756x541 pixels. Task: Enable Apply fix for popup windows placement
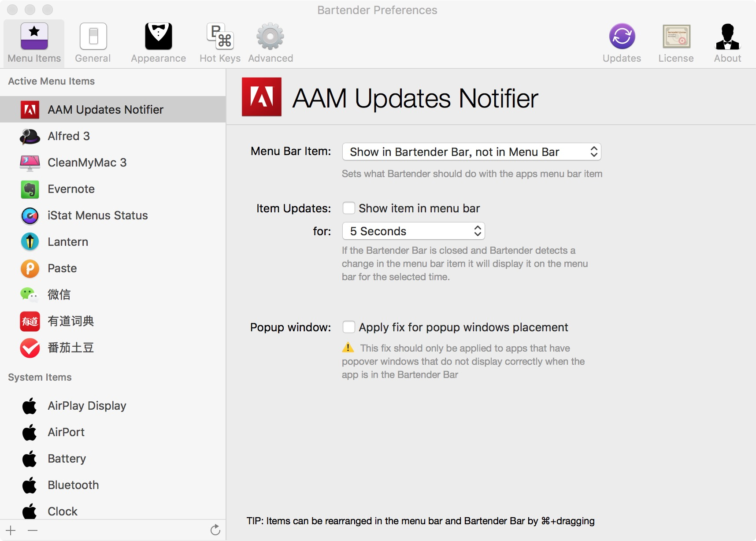[x=349, y=327]
